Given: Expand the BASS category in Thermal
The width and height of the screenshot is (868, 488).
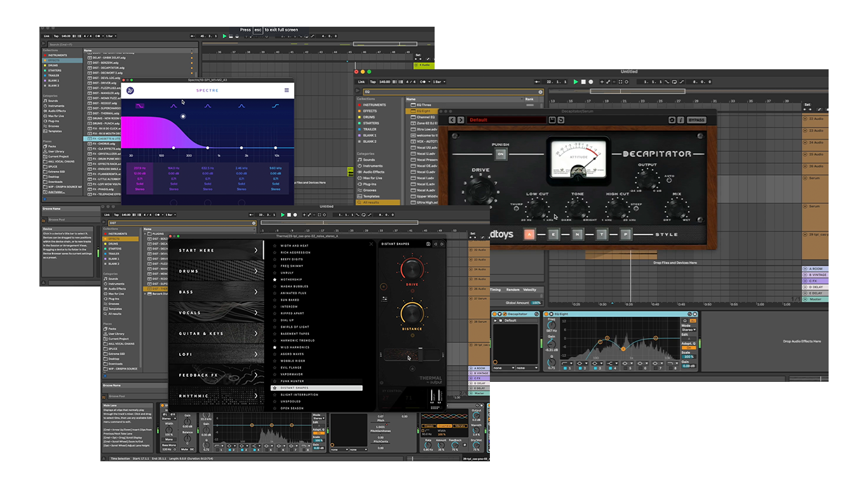Looking at the screenshot, I should coord(216,292).
